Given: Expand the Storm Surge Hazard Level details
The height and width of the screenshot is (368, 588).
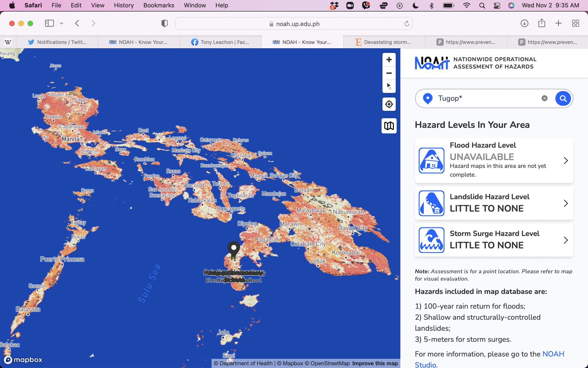Looking at the screenshot, I should pos(566,240).
